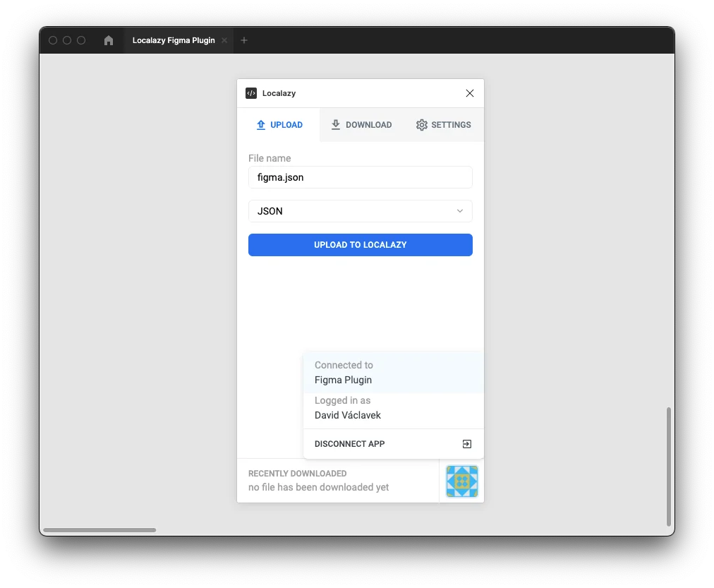
Task: Select the Localazy Figma Plugin window tab
Action: coord(174,41)
